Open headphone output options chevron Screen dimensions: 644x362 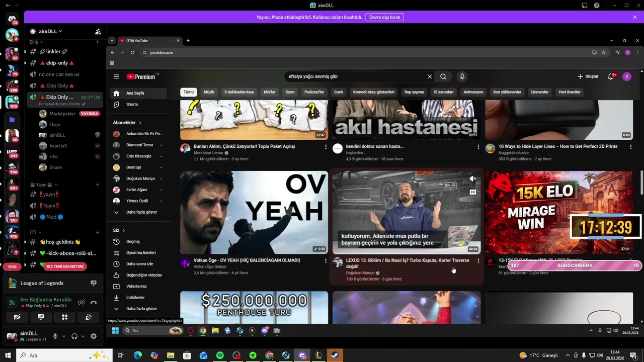(83, 336)
